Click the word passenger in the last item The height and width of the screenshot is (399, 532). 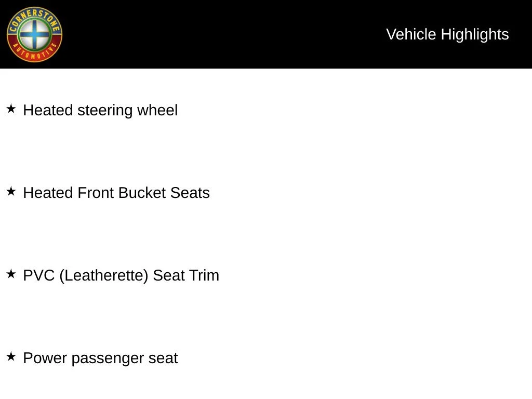point(108,359)
